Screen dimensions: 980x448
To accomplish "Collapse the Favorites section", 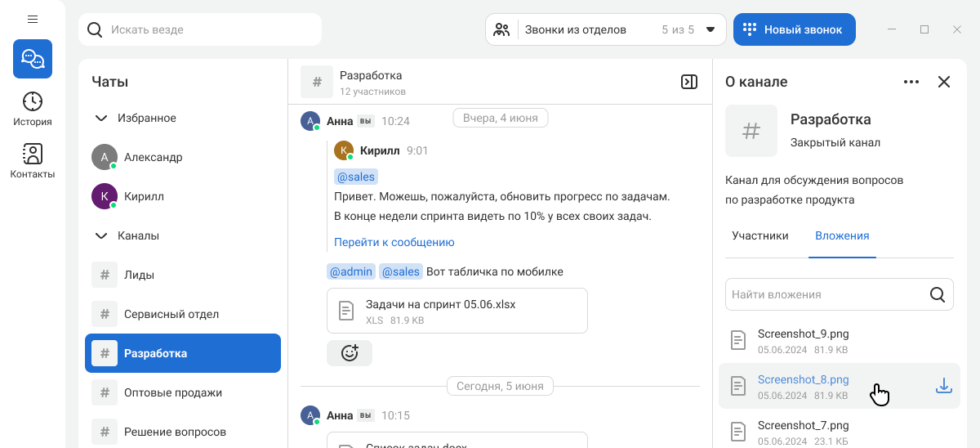I will pos(101,118).
